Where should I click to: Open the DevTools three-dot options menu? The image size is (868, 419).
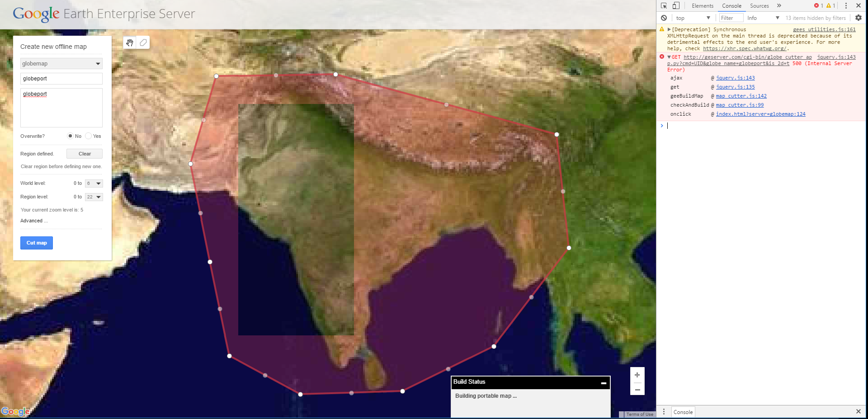coord(845,5)
